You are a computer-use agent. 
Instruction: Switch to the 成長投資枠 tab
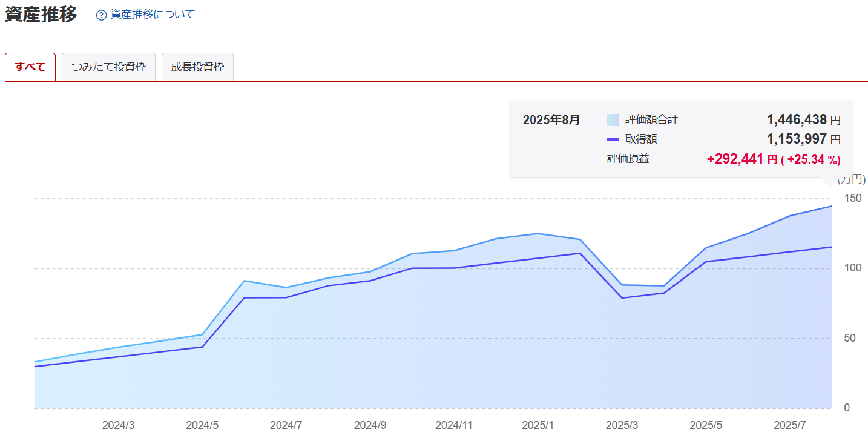(197, 67)
